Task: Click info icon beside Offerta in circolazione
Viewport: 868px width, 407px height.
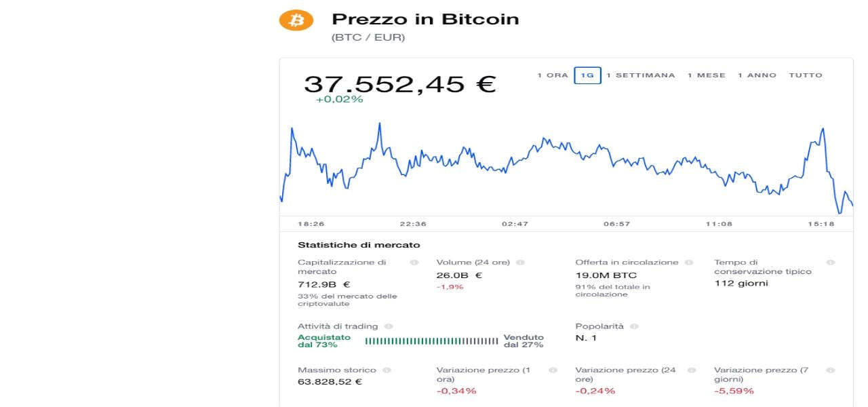Action: point(689,263)
